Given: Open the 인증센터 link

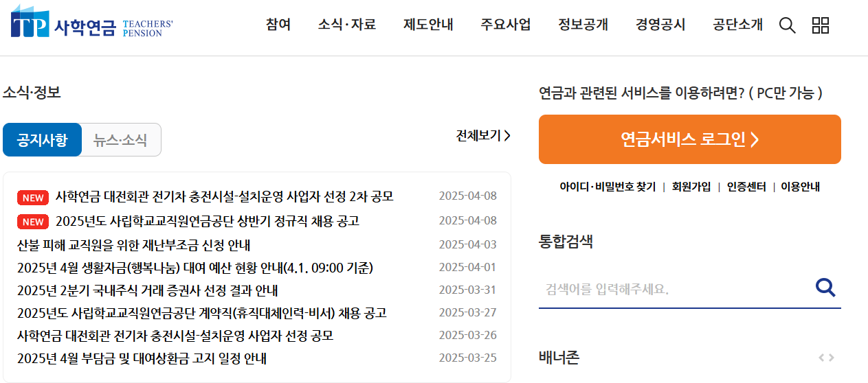Looking at the screenshot, I should pyautogui.click(x=746, y=187).
